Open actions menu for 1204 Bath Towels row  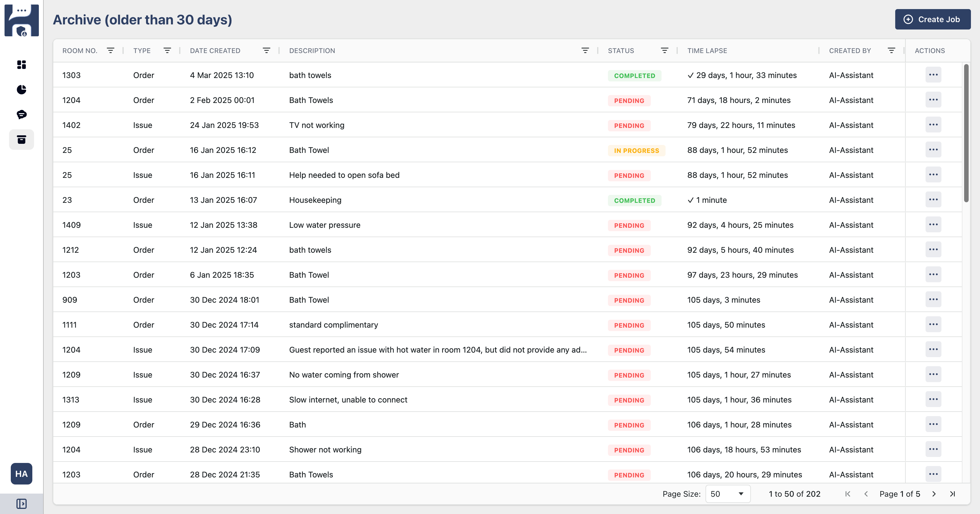pyautogui.click(x=933, y=100)
